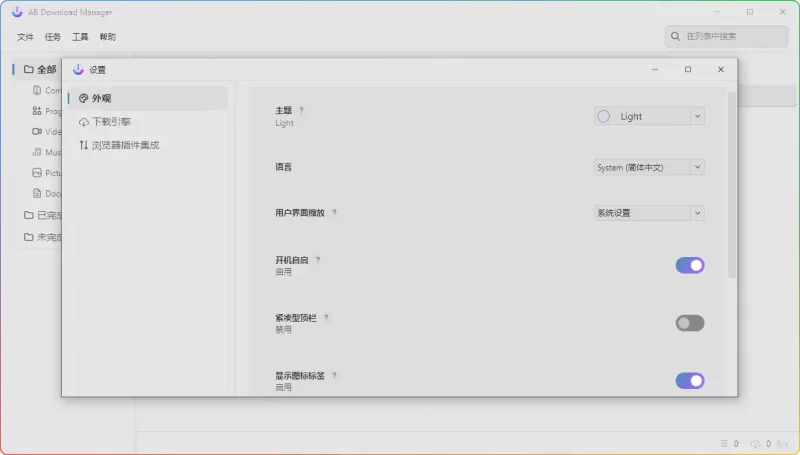Click the magnifier search icon
Viewport: 800px width, 455px height.
pos(675,36)
